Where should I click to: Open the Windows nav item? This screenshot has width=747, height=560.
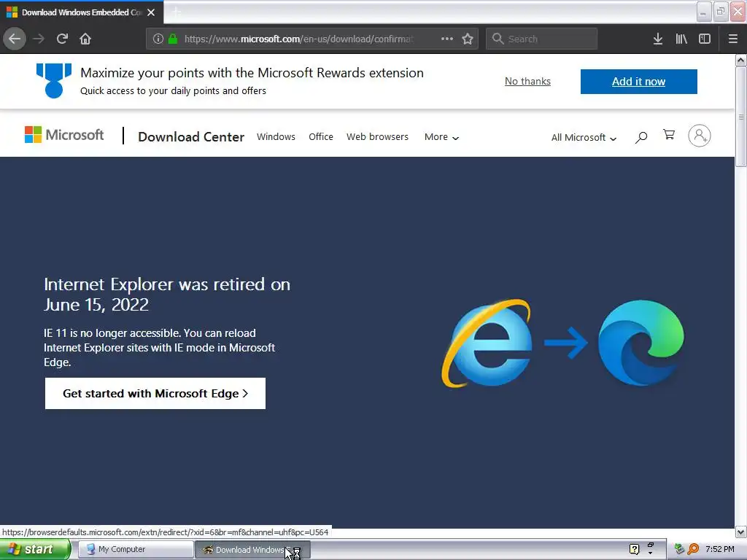[x=276, y=136]
